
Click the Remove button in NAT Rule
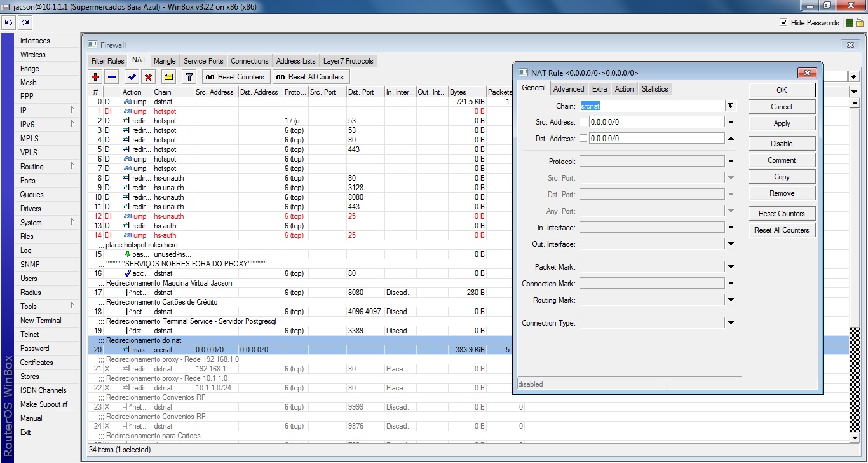pyautogui.click(x=782, y=193)
